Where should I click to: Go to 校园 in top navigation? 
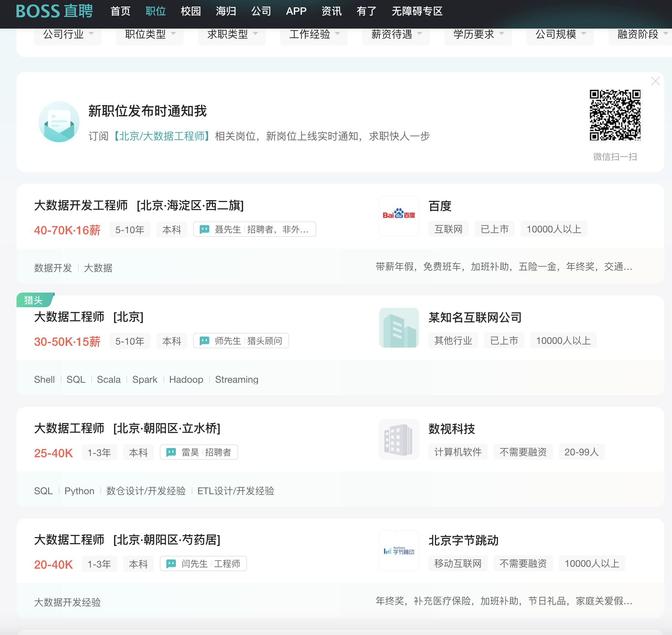click(191, 11)
